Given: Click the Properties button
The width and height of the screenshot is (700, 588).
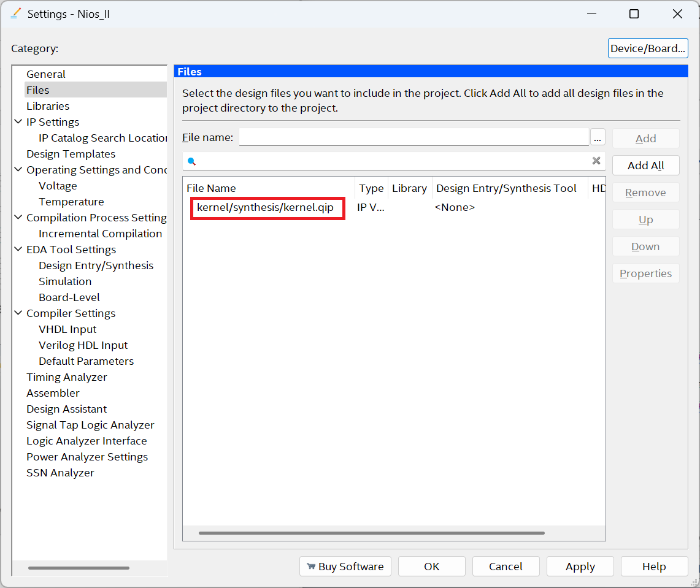Looking at the screenshot, I should pyautogui.click(x=646, y=273).
